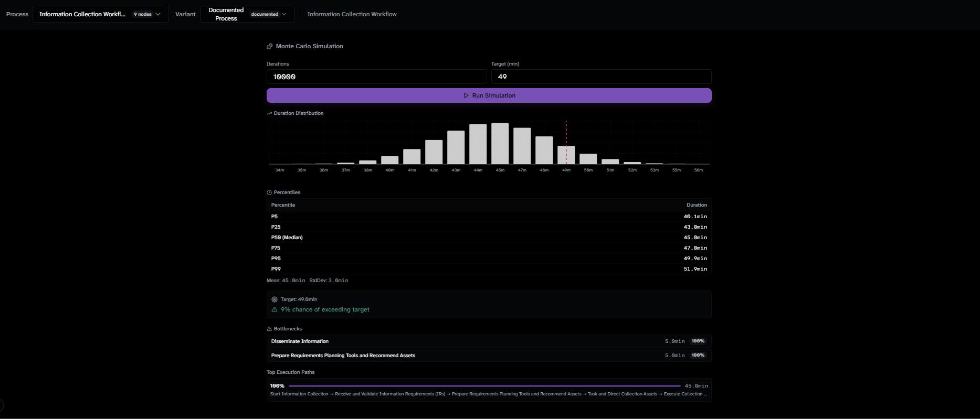This screenshot has width=980, height=419.
Task: Select the Disseminate Information bottleneck row
Action: click(x=489, y=341)
